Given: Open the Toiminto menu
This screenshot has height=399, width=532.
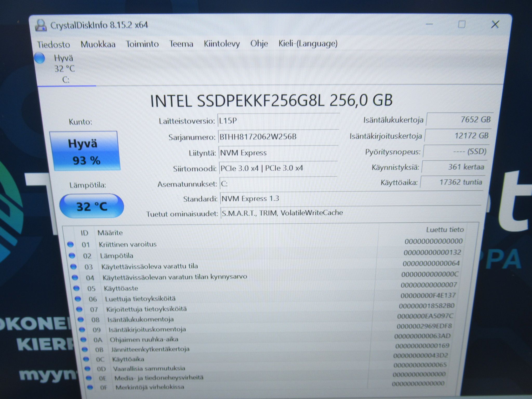Looking at the screenshot, I should point(142,44).
